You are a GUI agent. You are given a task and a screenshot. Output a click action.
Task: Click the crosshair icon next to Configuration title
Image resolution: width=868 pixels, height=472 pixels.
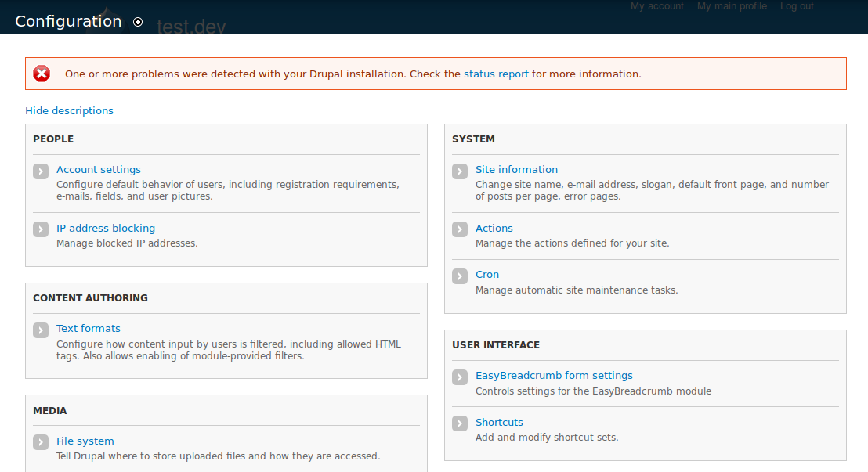pyautogui.click(x=138, y=22)
